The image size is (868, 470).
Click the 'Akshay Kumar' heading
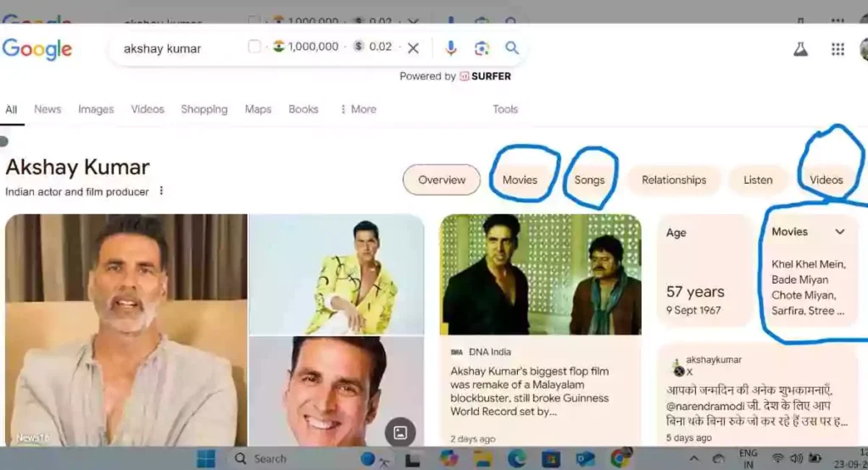click(77, 167)
